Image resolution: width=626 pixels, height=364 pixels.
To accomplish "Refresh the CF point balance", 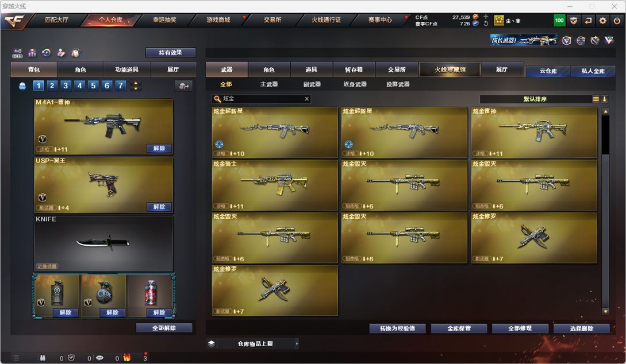I will [x=486, y=24].
